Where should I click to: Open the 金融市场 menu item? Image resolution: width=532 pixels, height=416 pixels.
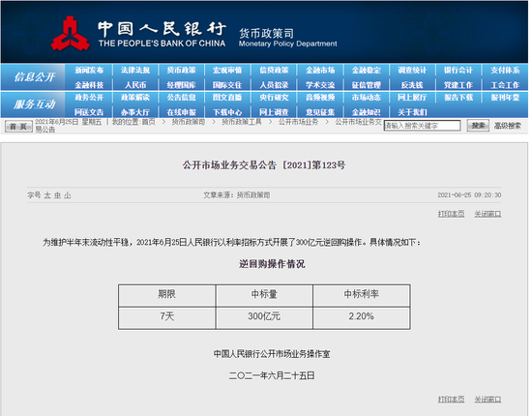pyautogui.click(x=320, y=71)
